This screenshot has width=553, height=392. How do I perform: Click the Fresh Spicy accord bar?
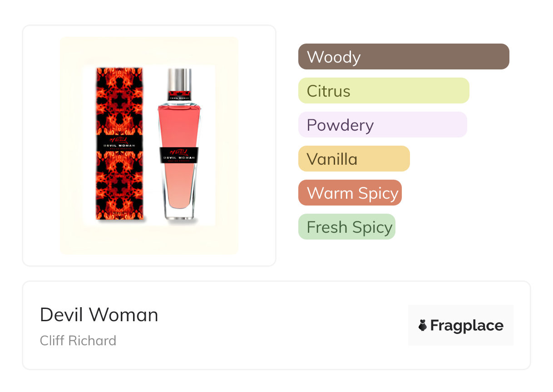(346, 227)
